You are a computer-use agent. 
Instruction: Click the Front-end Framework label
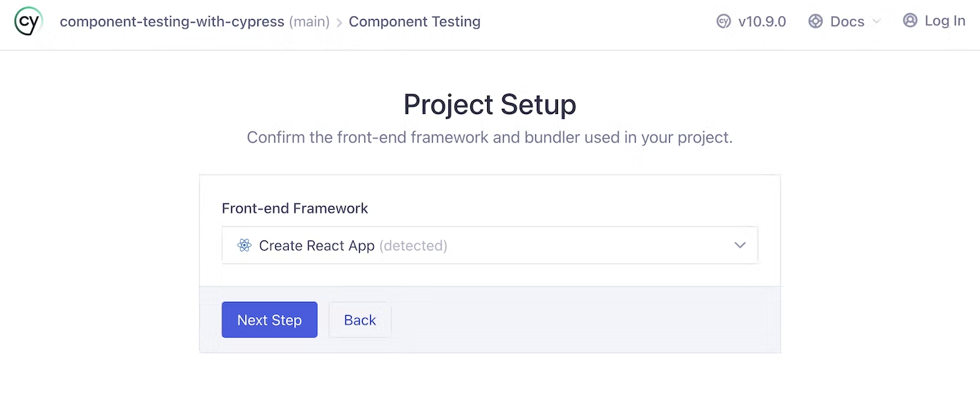pos(295,208)
